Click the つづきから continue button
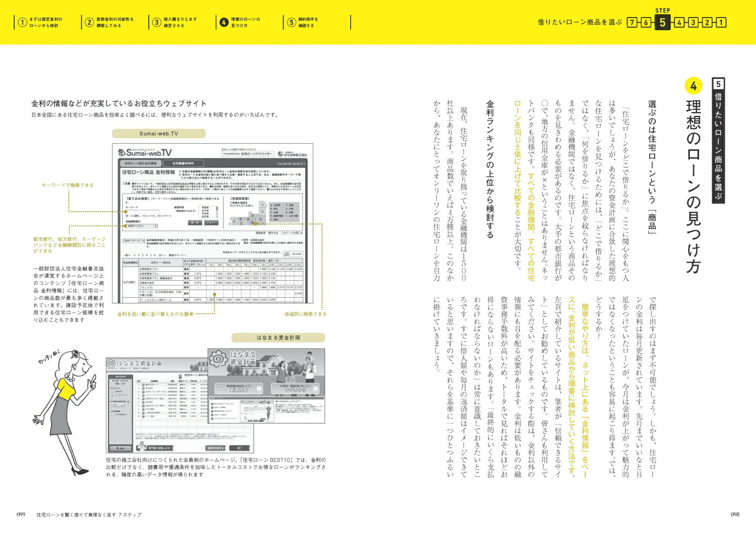This screenshot has height=534, width=756. [295, 389]
